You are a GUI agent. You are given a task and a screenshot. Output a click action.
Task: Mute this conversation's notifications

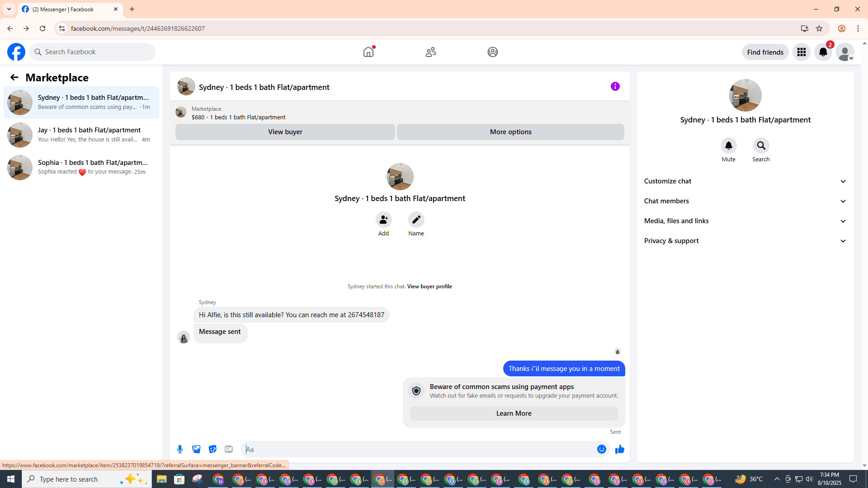click(x=728, y=145)
